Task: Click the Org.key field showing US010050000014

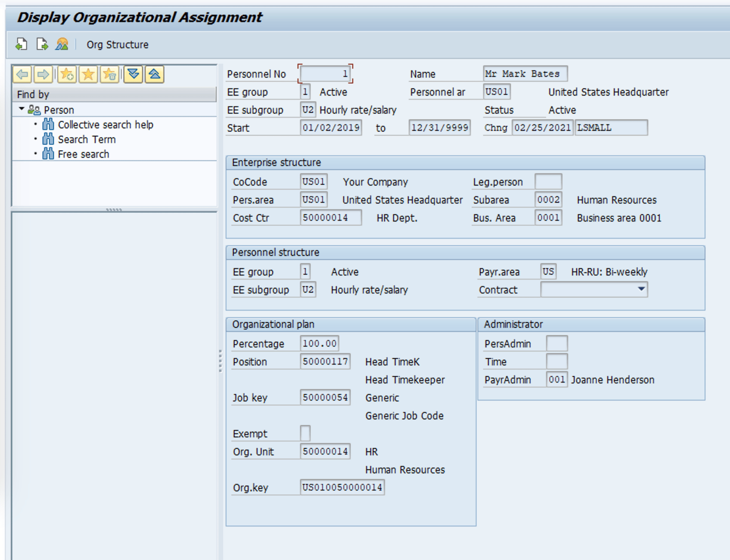Action: point(342,487)
